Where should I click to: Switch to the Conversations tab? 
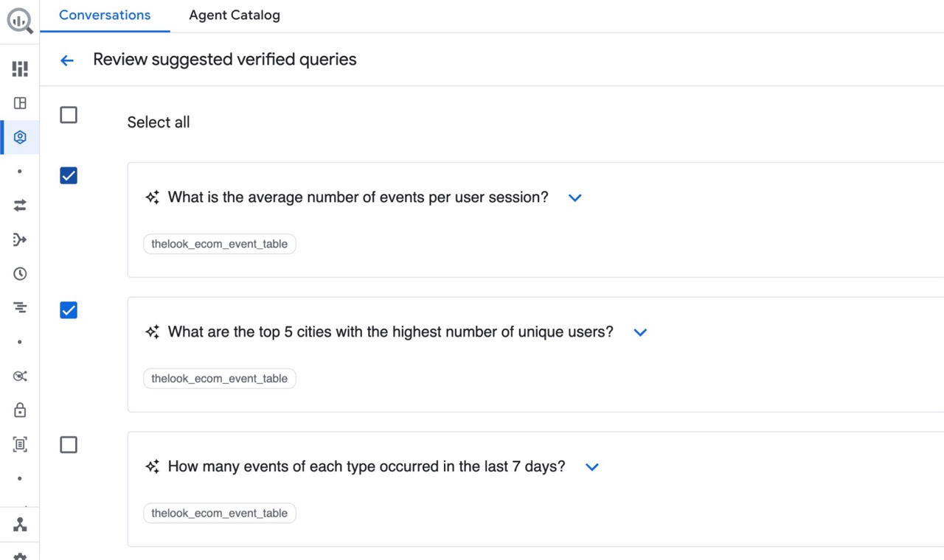(x=105, y=15)
